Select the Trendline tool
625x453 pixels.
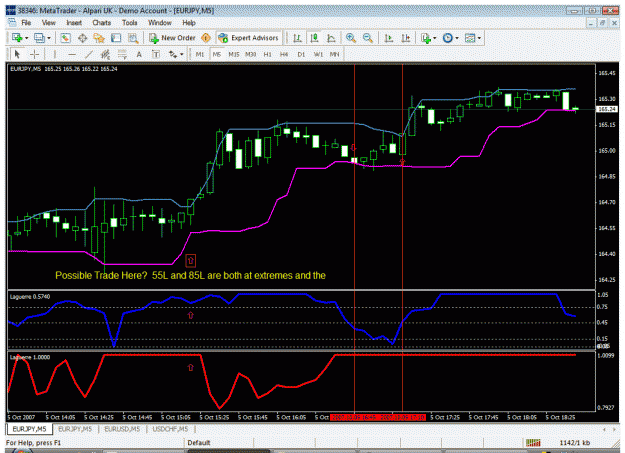click(88, 54)
